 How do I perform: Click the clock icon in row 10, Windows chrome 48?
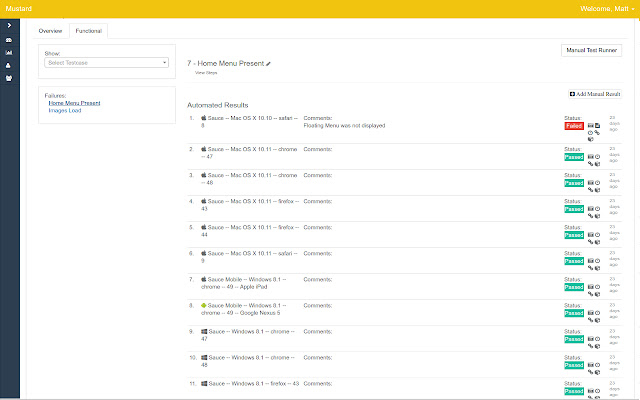point(598,365)
